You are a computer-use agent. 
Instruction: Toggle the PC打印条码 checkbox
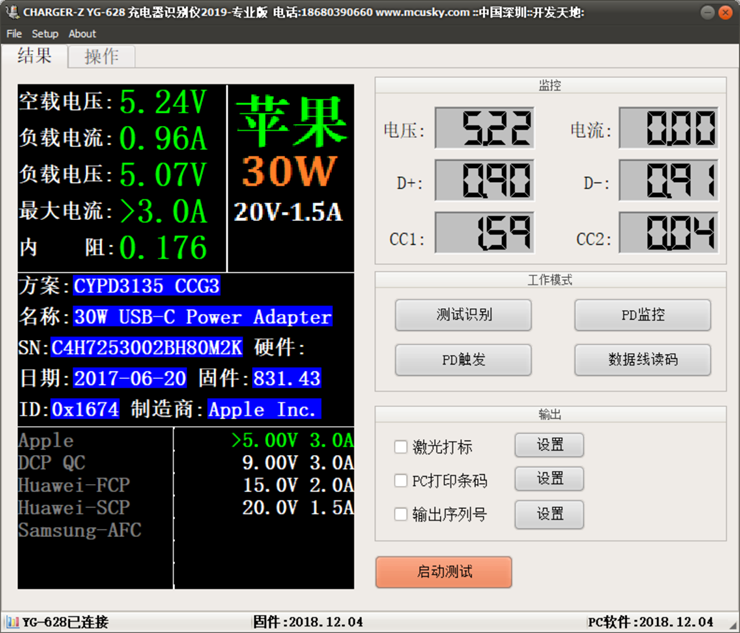coord(401,480)
